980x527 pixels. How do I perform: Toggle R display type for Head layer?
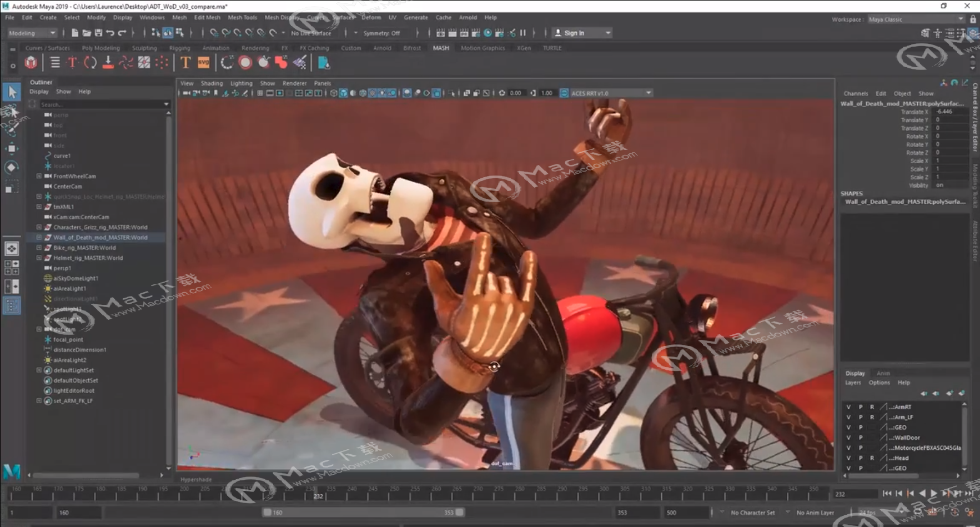tap(872, 458)
